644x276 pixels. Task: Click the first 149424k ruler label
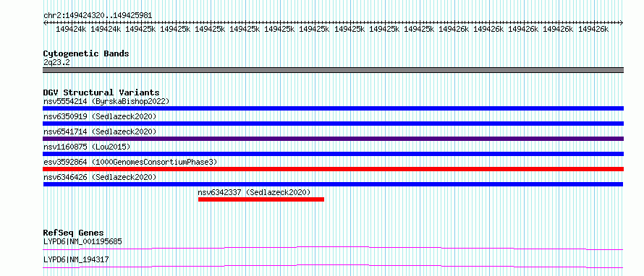pyautogui.click(x=71, y=29)
